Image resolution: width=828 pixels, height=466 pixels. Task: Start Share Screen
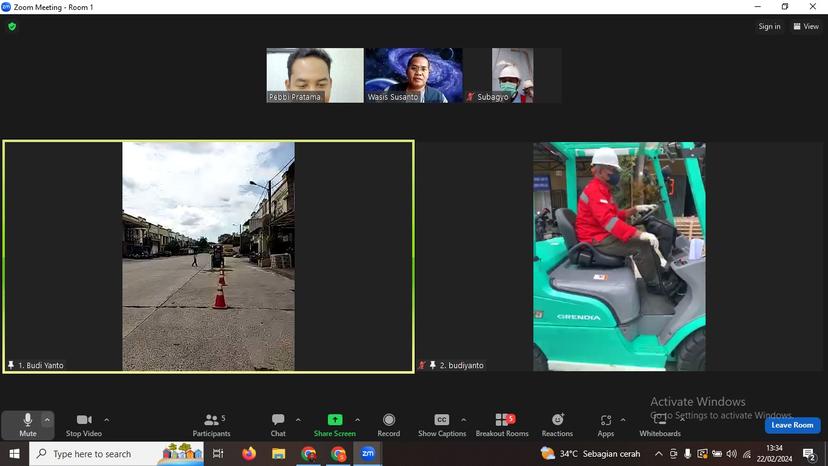coord(335,425)
